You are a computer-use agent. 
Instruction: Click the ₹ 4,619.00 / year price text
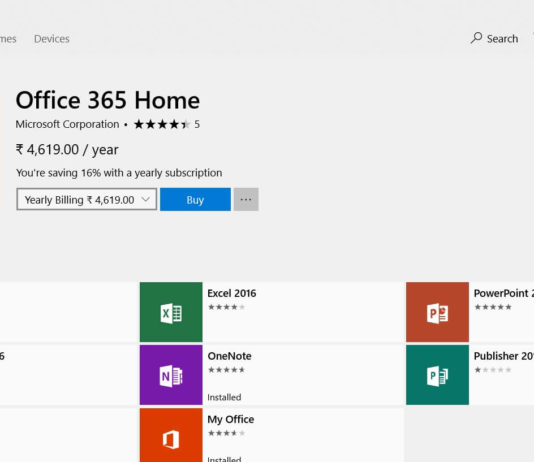[67, 150]
